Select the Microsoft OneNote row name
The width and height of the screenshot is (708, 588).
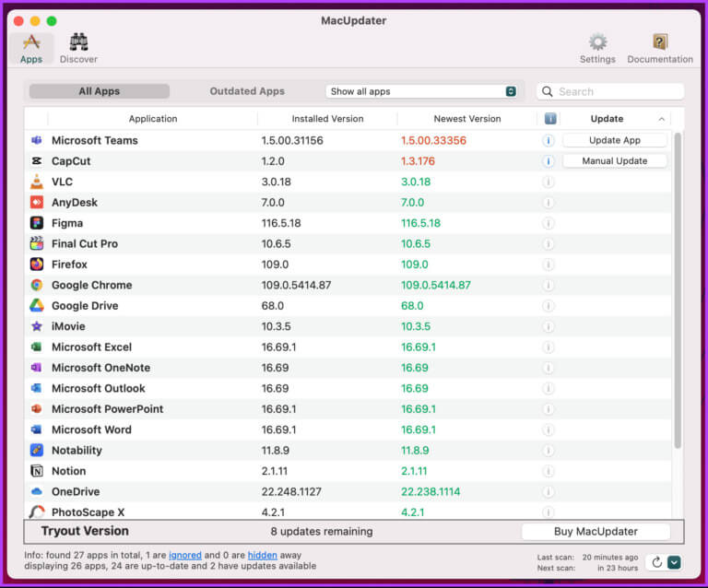click(100, 368)
